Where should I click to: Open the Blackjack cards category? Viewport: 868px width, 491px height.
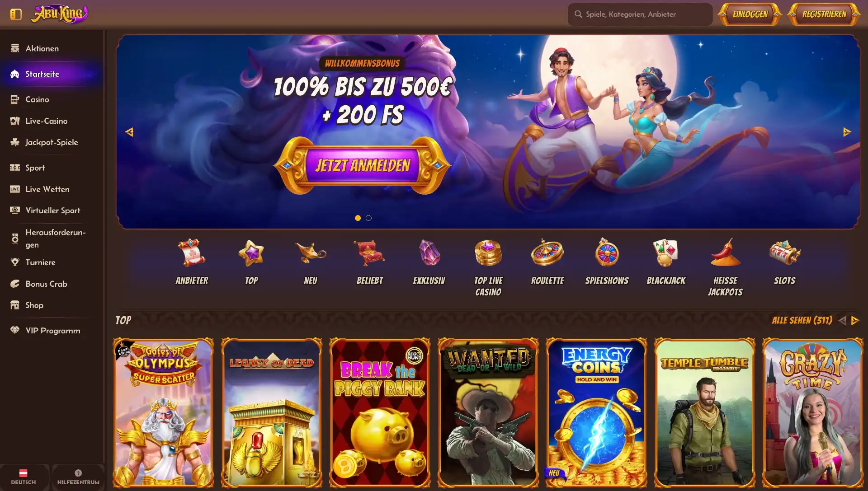(x=666, y=253)
